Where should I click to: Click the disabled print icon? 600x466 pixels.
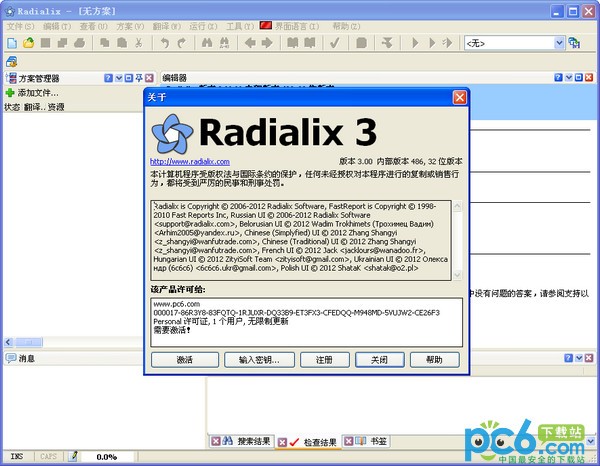pyautogui.click(x=79, y=42)
